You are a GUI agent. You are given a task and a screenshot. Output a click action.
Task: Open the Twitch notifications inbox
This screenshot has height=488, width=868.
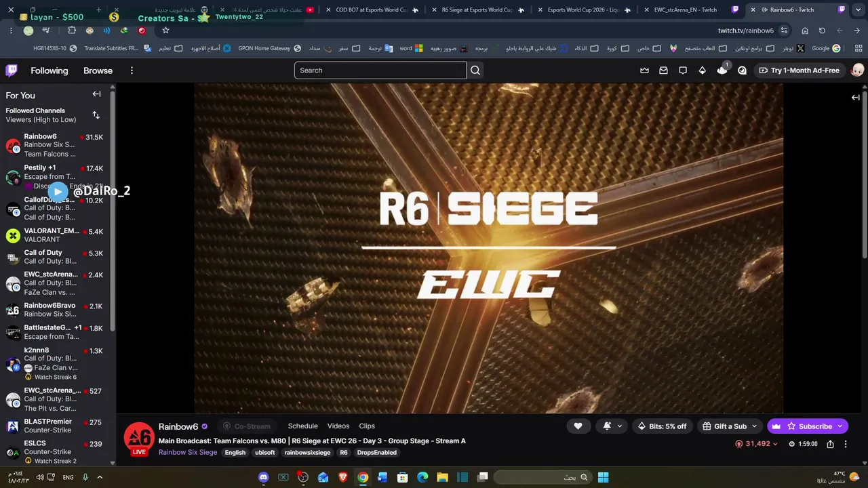point(663,70)
